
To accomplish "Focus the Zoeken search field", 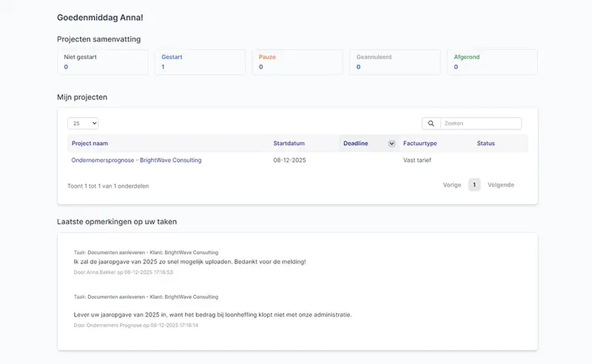I will pos(480,124).
